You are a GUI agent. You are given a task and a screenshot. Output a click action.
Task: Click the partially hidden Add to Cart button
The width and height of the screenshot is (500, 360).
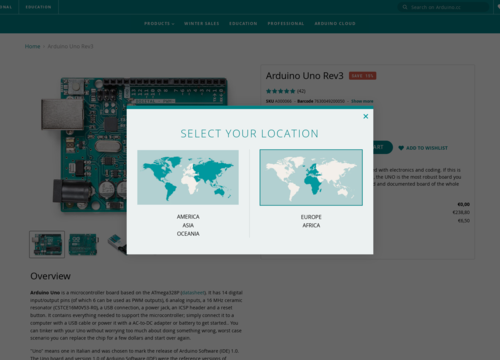coord(383,147)
